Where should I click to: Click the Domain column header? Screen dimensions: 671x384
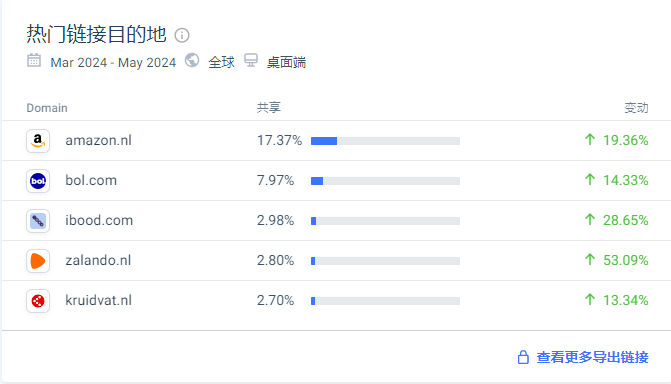tap(47, 108)
